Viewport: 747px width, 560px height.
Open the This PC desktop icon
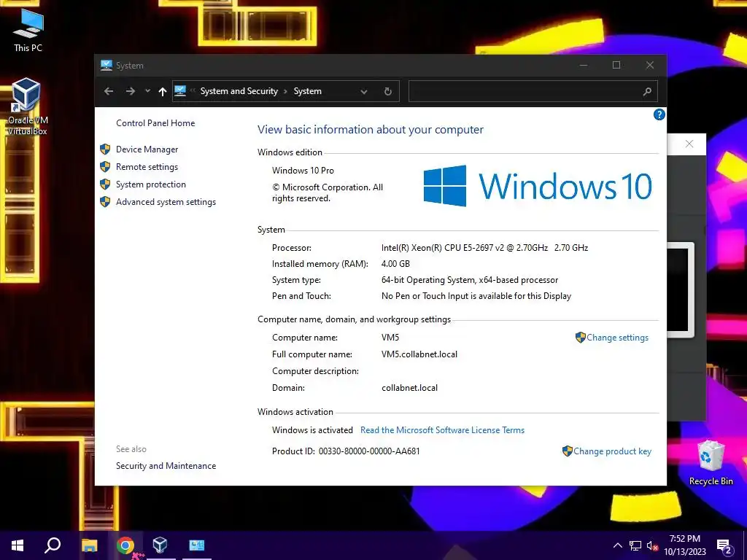[28, 30]
